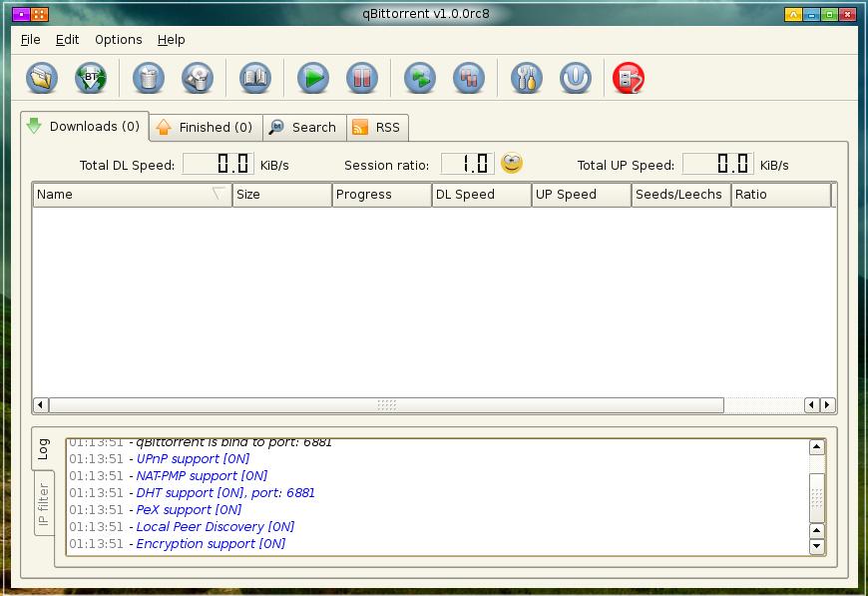Click torrent list horizontal scrollbar thumb
The height and width of the screenshot is (596, 868).
[386, 405]
